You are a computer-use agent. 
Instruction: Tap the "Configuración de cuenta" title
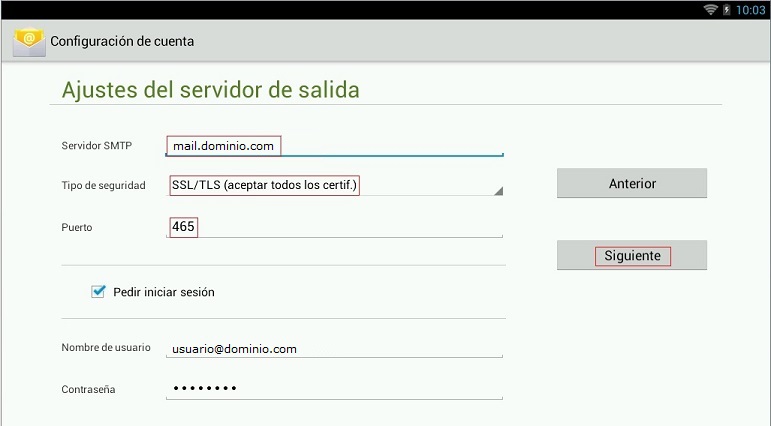[122, 42]
